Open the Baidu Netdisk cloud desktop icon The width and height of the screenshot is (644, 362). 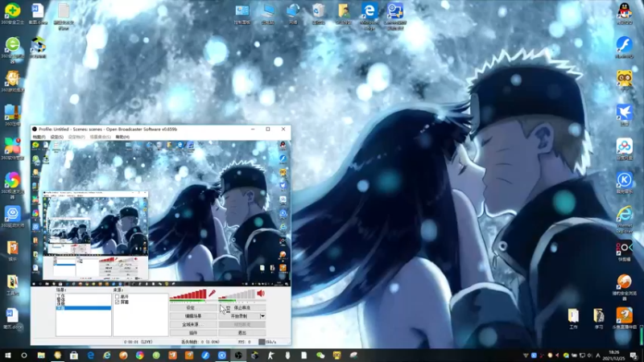tap(625, 149)
